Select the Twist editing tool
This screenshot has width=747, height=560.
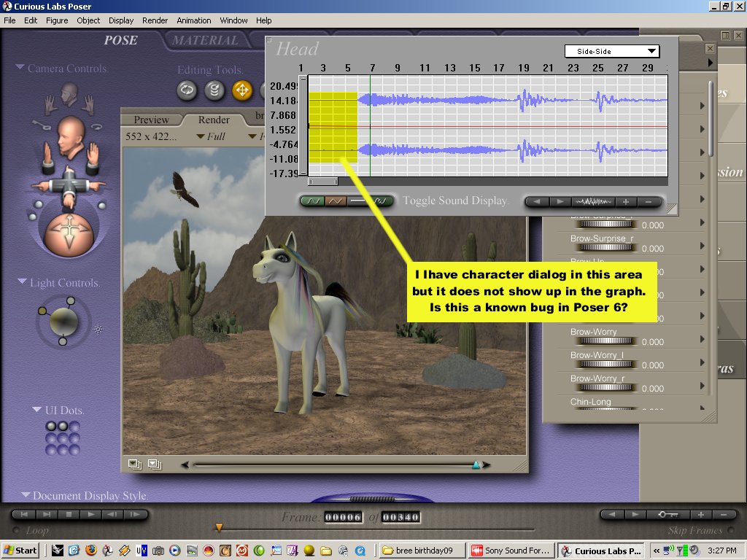214,90
